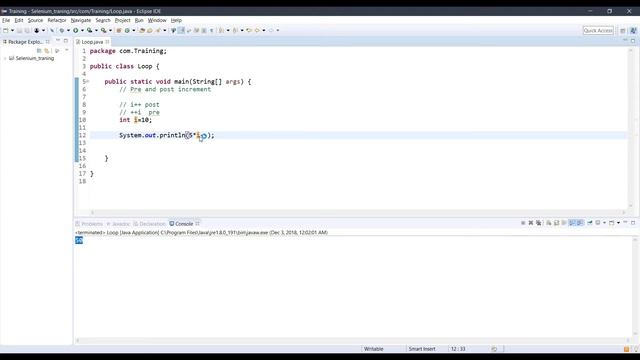Viewport: 640px width, 360px height.
Task: Minimize the Package Explorer panel
Action: pyautogui.click(x=58, y=40)
